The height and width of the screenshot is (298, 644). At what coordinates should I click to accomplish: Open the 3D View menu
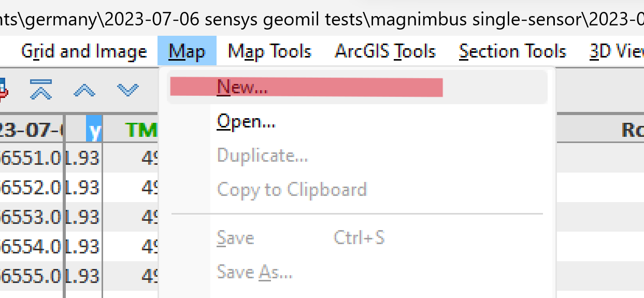point(617,51)
